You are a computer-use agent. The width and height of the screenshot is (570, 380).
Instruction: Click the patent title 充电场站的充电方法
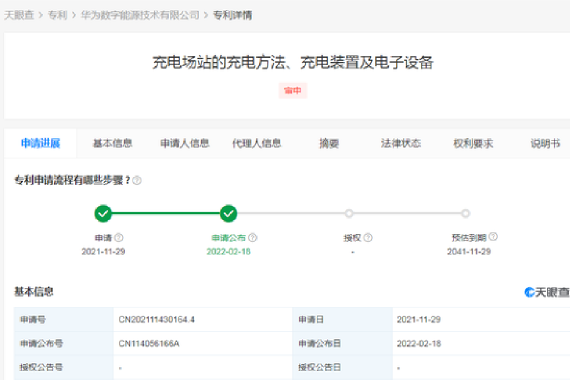click(x=293, y=62)
